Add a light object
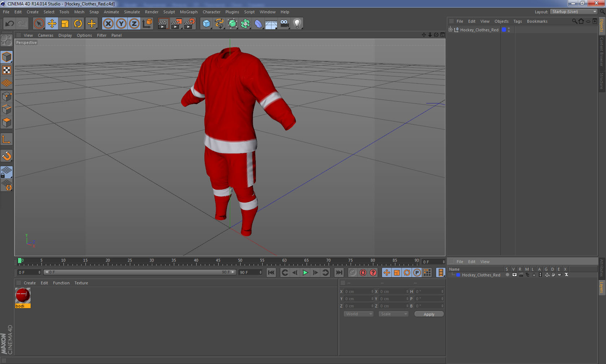This screenshot has width=606, height=364. pyautogui.click(x=297, y=24)
